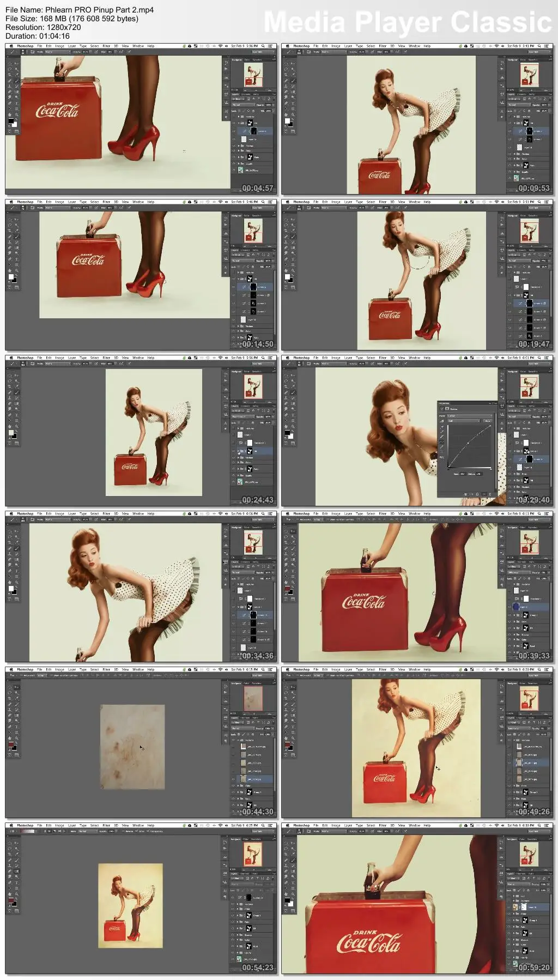The image size is (558, 980).
Task: Click the Curves Input field in 00:29:40 frame
Action: click(x=463, y=474)
